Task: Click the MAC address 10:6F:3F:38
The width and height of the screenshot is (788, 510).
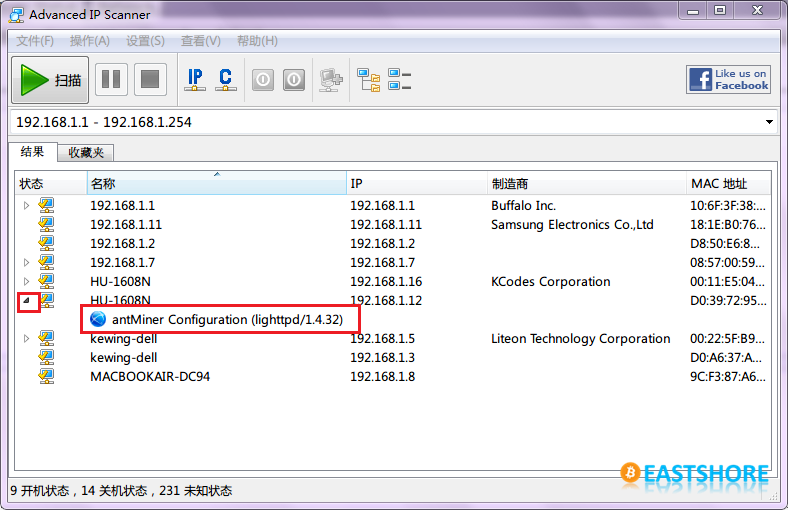Action: pyautogui.click(x=728, y=206)
